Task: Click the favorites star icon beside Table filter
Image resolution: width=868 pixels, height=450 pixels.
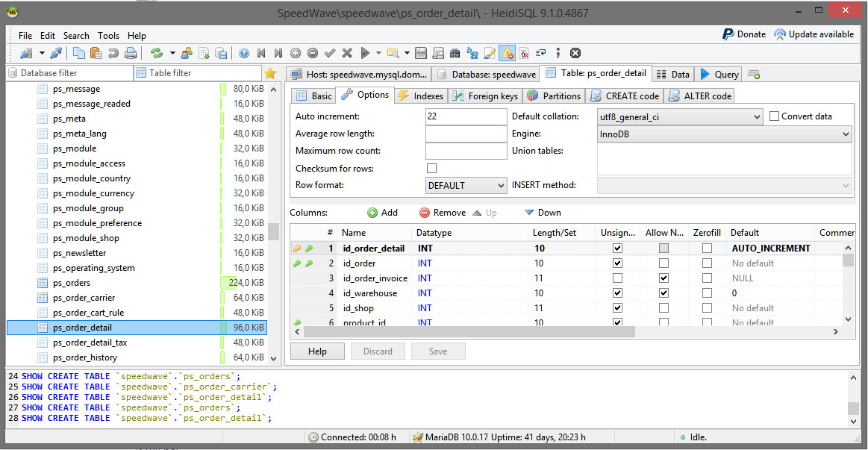Action: [x=270, y=73]
